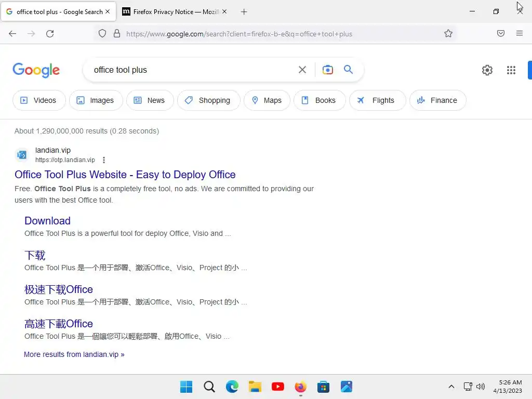
Task: Click the padlock site info icon
Action: point(117,34)
